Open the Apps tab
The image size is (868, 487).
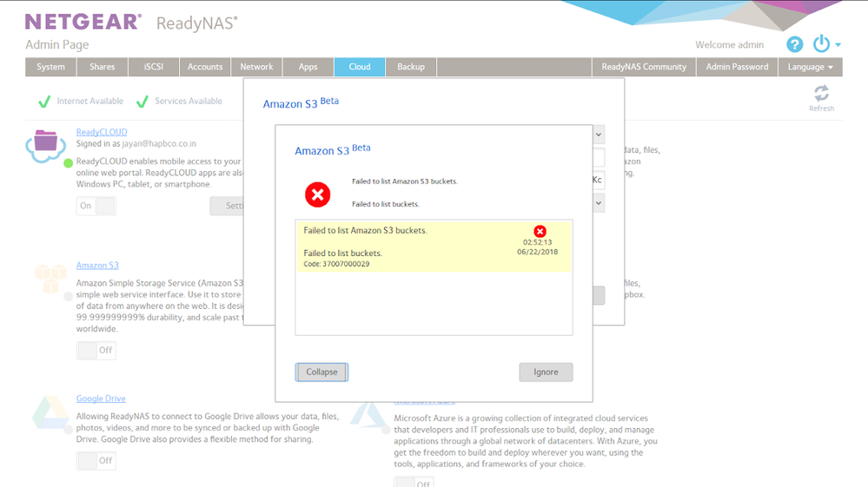coord(308,67)
